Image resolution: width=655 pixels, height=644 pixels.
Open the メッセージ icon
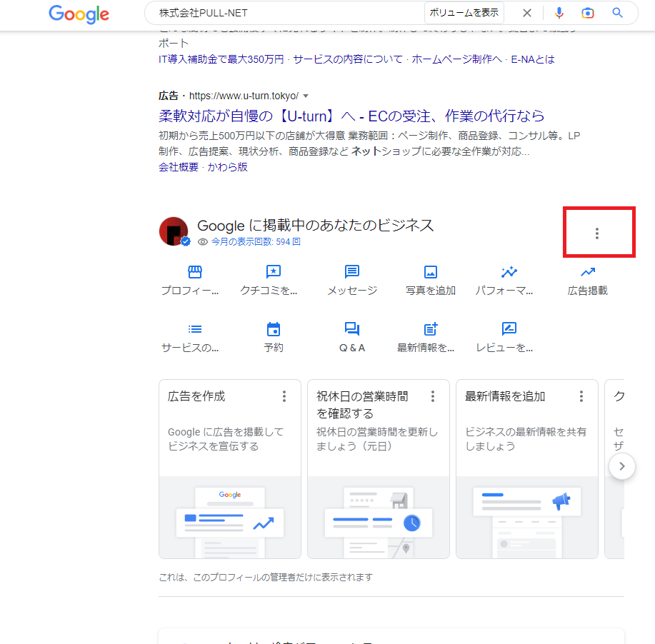pos(351,272)
